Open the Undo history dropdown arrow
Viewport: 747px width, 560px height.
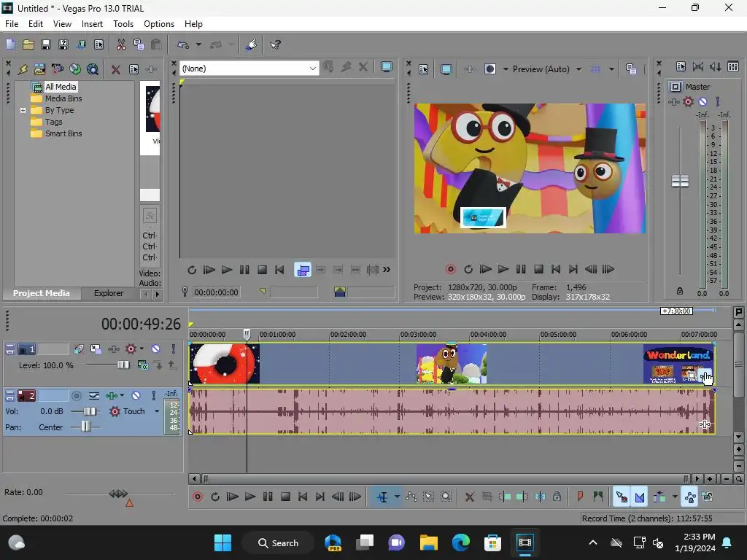pos(198,44)
